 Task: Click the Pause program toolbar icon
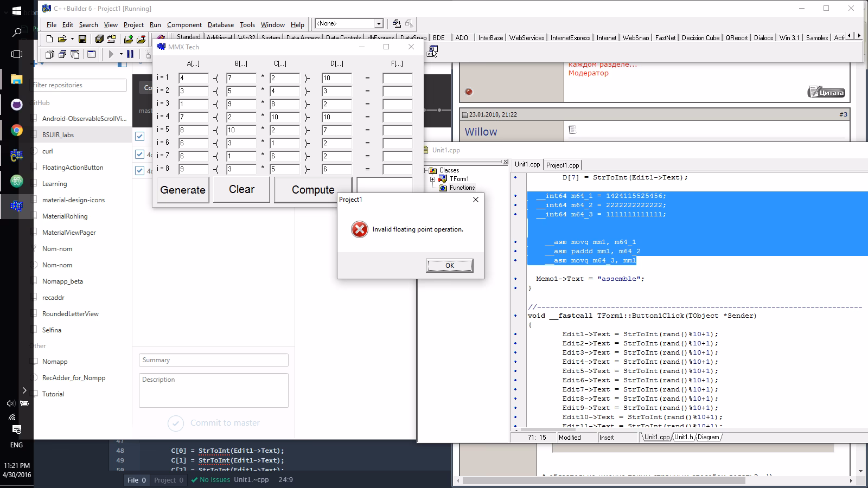pos(129,54)
